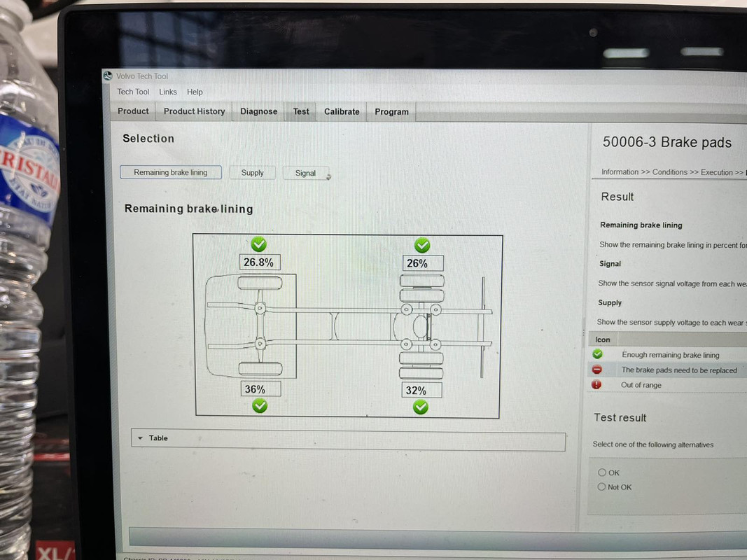
Task: Click the Enough remaining brake lining text
Action: click(x=670, y=355)
